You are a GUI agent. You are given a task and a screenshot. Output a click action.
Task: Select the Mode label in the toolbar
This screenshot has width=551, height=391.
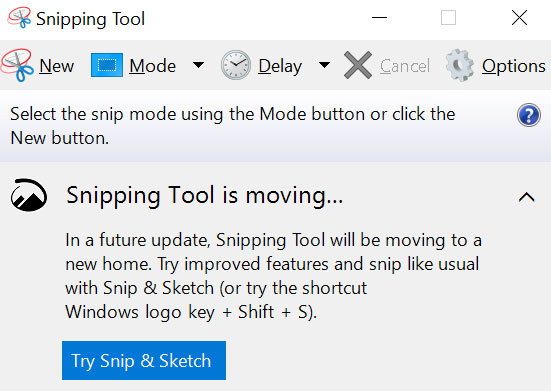tap(153, 66)
